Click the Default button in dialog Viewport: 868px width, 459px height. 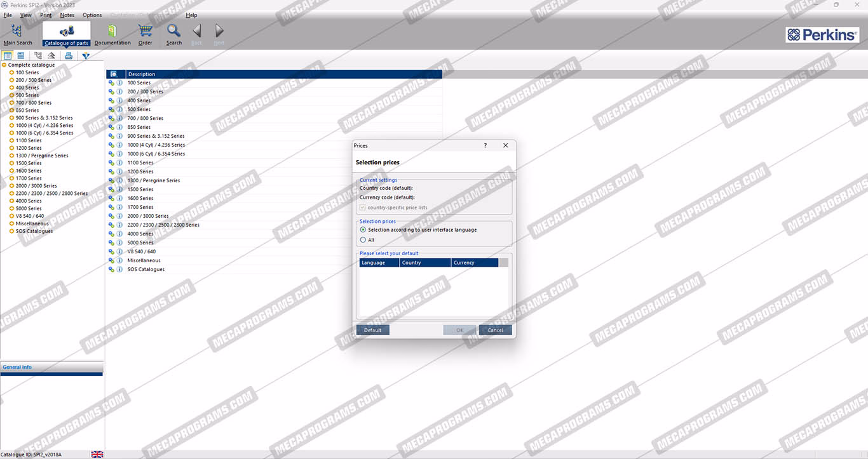tap(372, 330)
